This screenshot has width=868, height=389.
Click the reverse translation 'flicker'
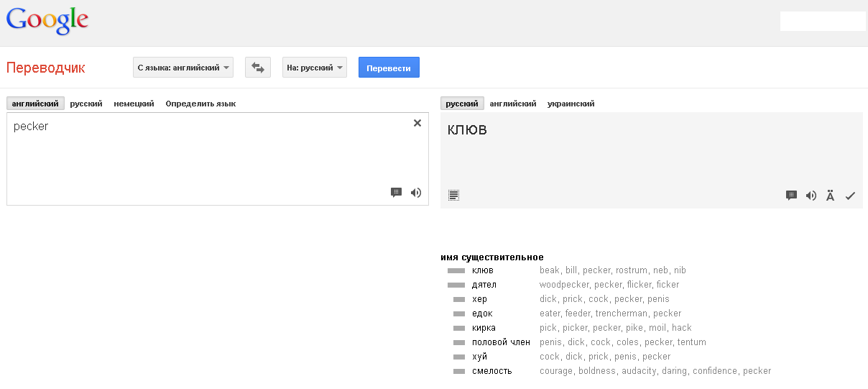(638, 285)
